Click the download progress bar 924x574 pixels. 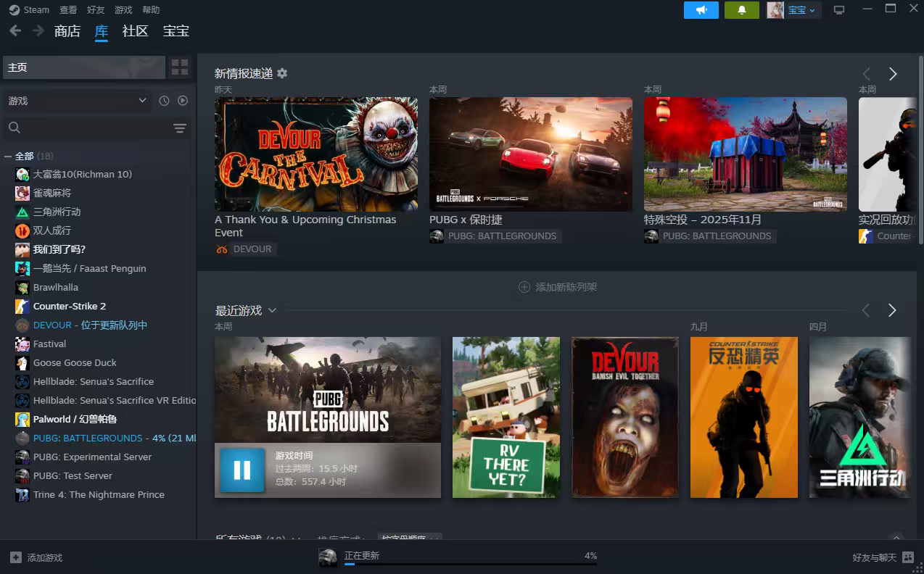coord(470,564)
